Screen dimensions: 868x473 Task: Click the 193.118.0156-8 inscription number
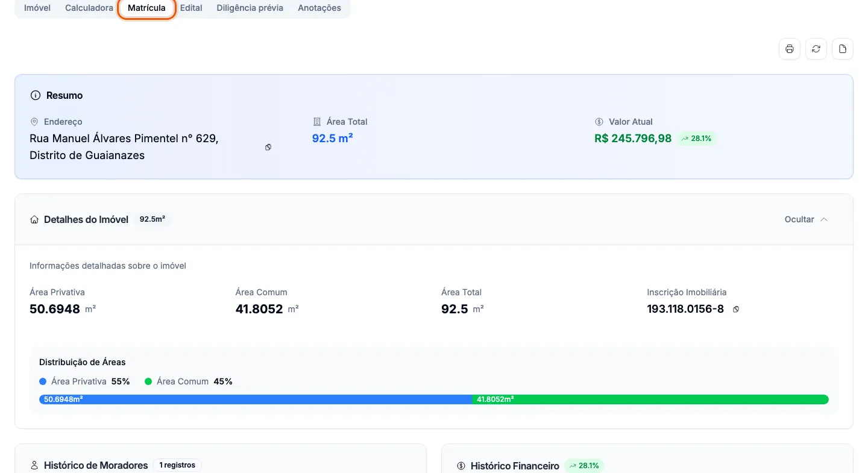(685, 309)
